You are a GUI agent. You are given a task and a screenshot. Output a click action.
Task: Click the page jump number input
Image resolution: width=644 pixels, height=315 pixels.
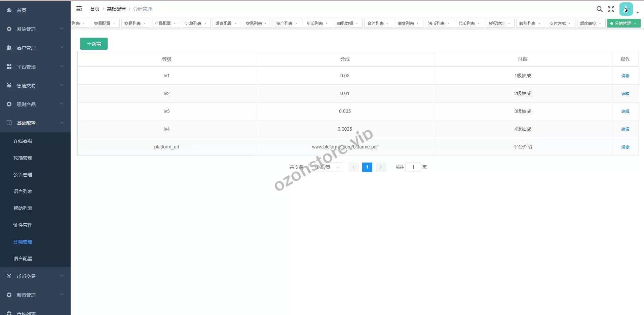pos(413,167)
